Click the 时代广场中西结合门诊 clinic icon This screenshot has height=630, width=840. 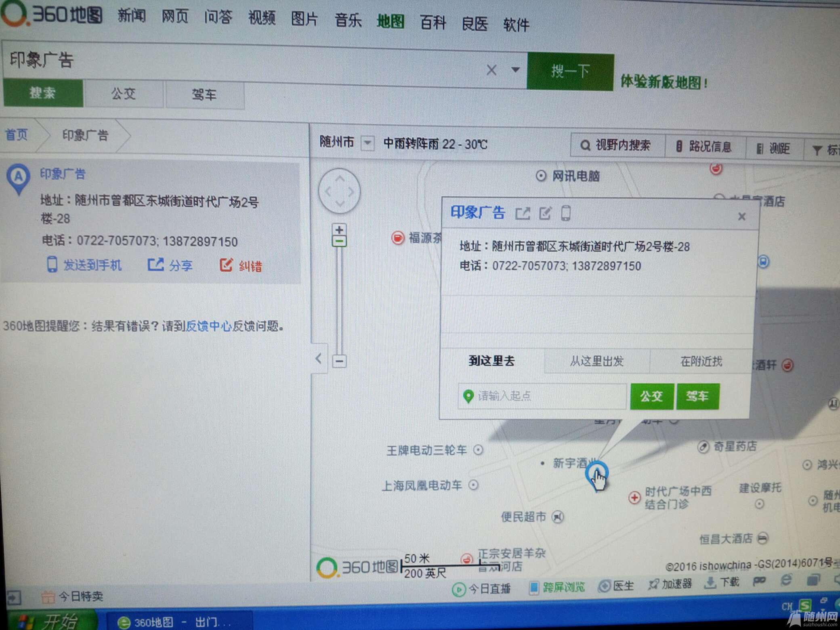pos(634,498)
